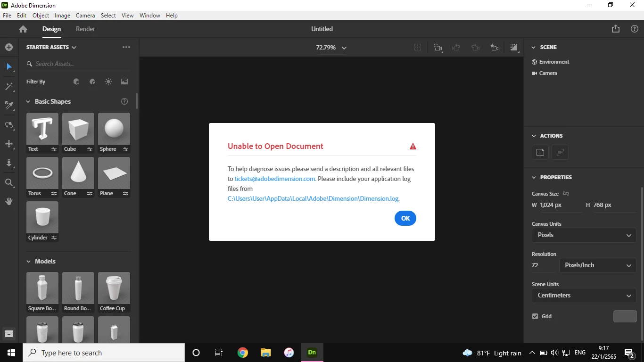644x362 pixels.
Task: Filter assets by Models
Action: tap(76, 82)
